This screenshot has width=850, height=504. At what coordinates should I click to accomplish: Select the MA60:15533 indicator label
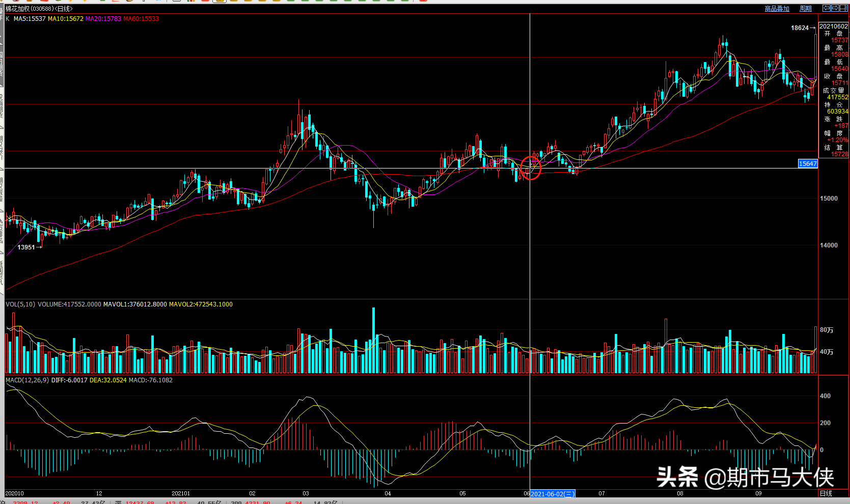pyautogui.click(x=141, y=19)
